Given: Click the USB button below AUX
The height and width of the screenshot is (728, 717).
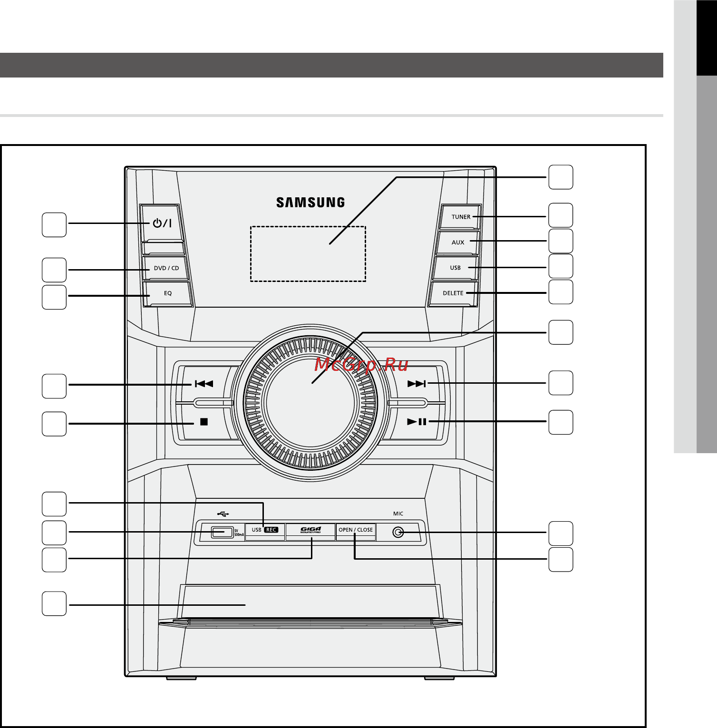Looking at the screenshot, I should click(x=455, y=267).
